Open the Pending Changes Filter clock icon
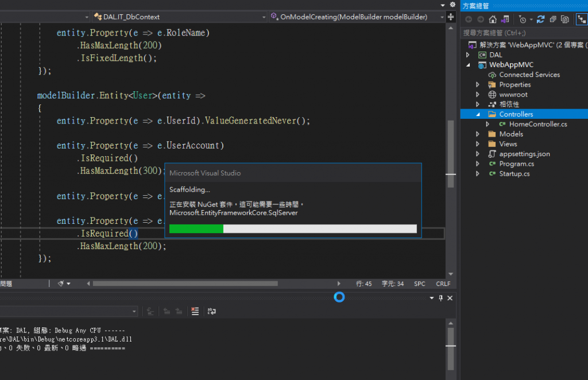Viewport: 588px width, 380px height. coord(522,20)
